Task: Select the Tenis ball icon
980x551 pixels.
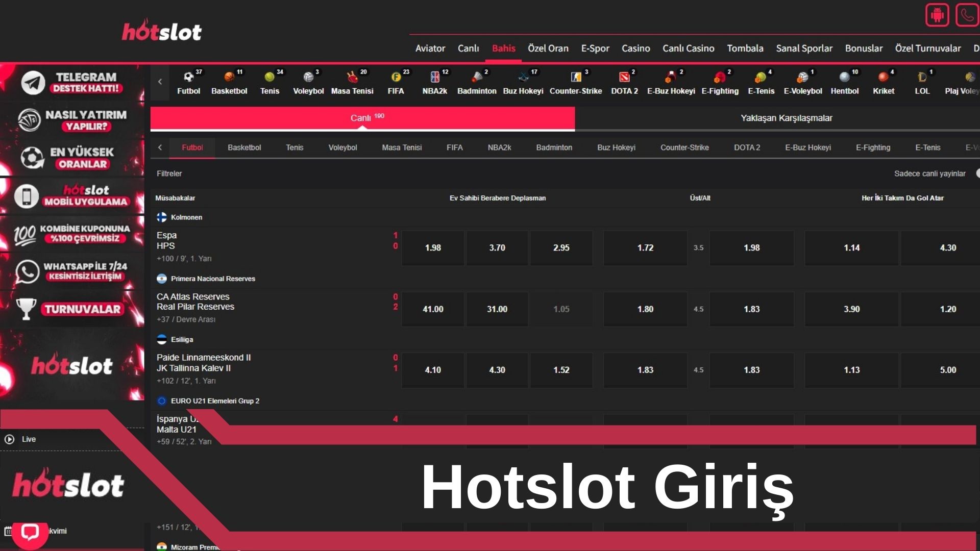Action: point(269,77)
